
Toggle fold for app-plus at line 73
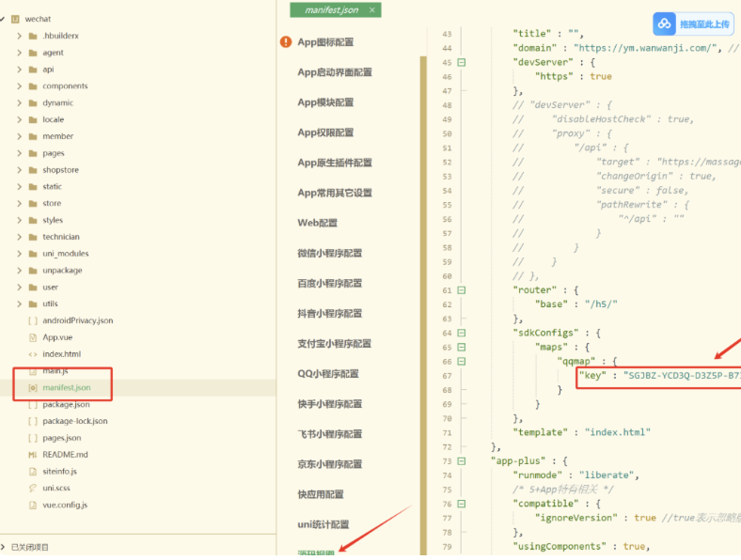point(461,460)
